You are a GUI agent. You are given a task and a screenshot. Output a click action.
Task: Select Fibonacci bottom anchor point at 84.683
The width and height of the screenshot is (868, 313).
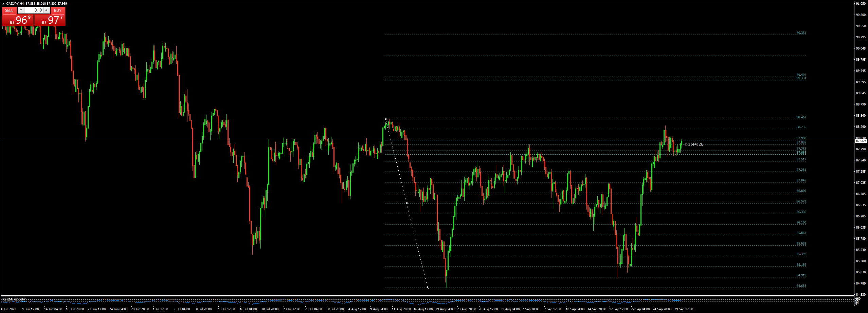(x=428, y=288)
